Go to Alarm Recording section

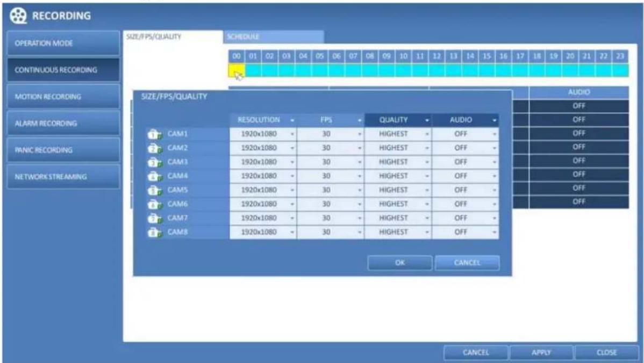(x=63, y=124)
